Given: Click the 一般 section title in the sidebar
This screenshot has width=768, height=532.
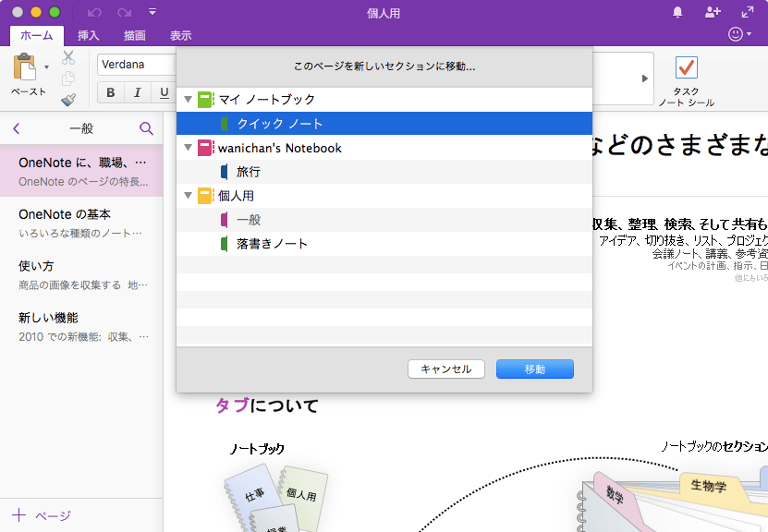Looking at the screenshot, I should [81, 128].
